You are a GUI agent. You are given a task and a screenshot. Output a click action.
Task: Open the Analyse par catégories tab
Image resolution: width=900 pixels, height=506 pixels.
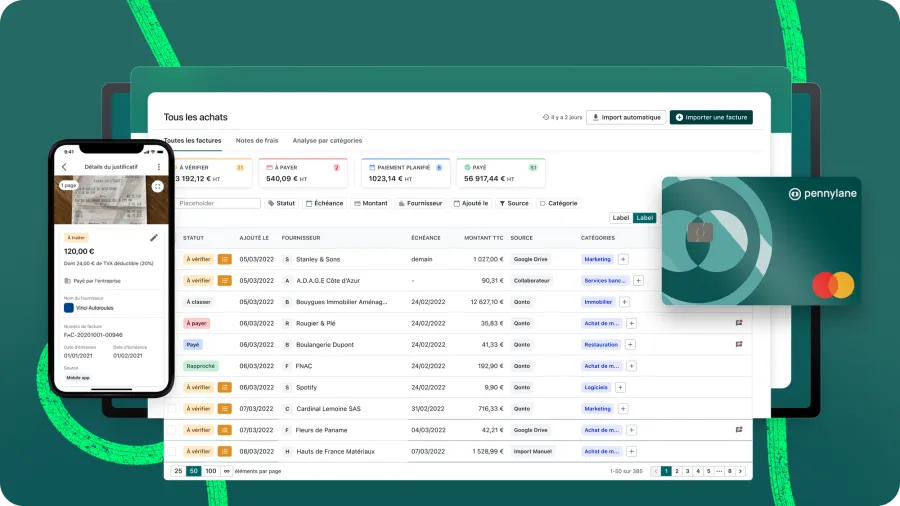click(327, 141)
